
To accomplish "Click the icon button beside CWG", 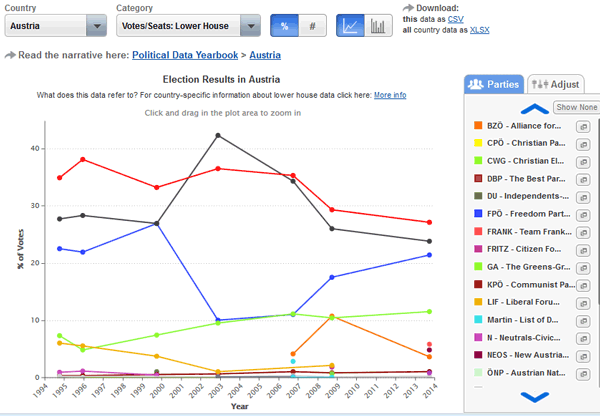I will pos(583,162).
